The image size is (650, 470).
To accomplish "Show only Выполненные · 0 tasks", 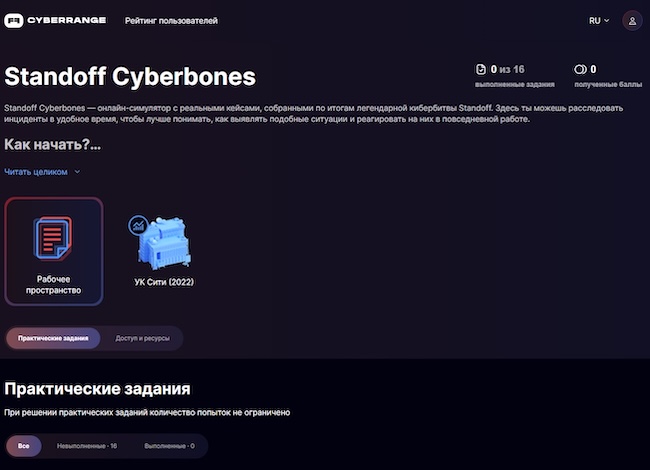I will click(169, 445).
